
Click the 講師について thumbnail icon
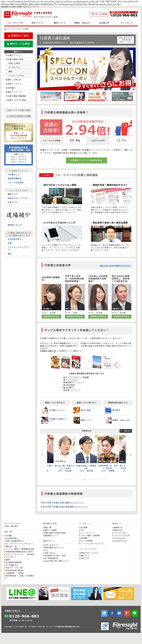[76, 420]
